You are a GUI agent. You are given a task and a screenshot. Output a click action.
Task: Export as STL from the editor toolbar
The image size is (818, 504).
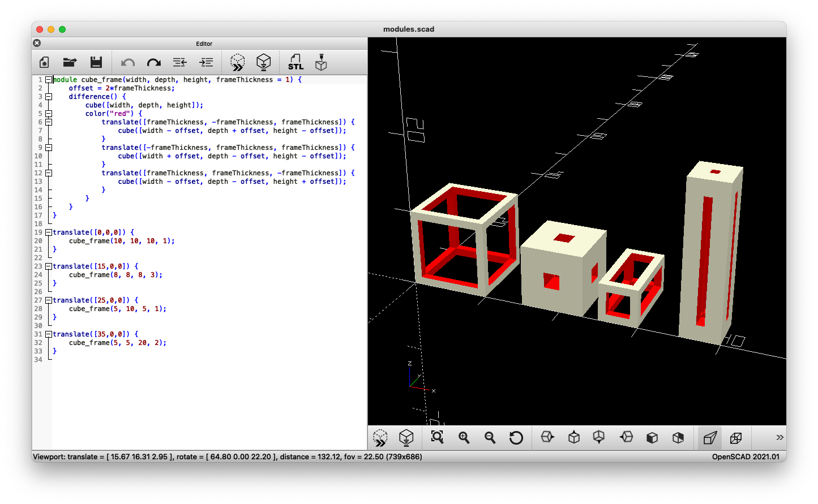pos(295,63)
